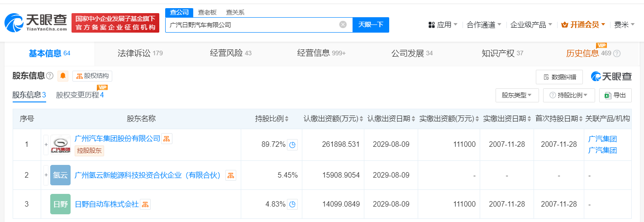Click the 天眼一下 search button
Viewport: 644px width, 222px height.
pyautogui.click(x=371, y=25)
